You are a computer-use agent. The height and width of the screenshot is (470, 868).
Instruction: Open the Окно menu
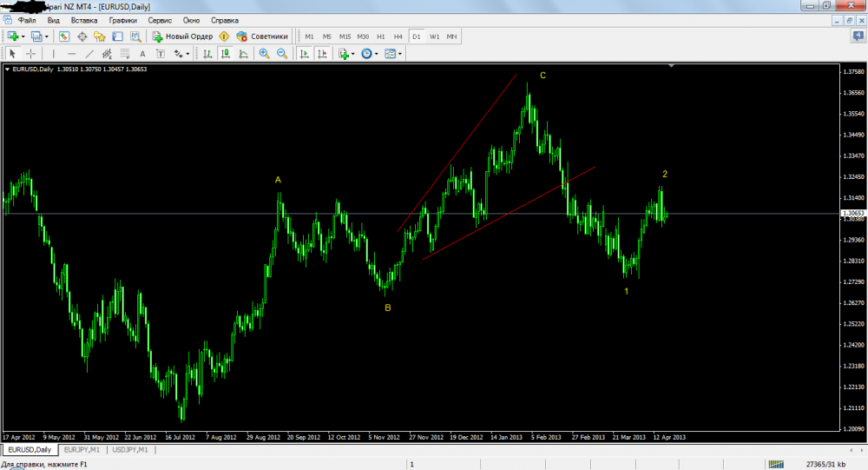pos(192,21)
